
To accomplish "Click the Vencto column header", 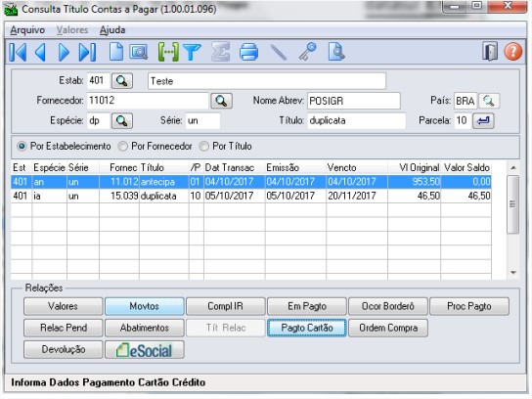I will pyautogui.click(x=357, y=167).
